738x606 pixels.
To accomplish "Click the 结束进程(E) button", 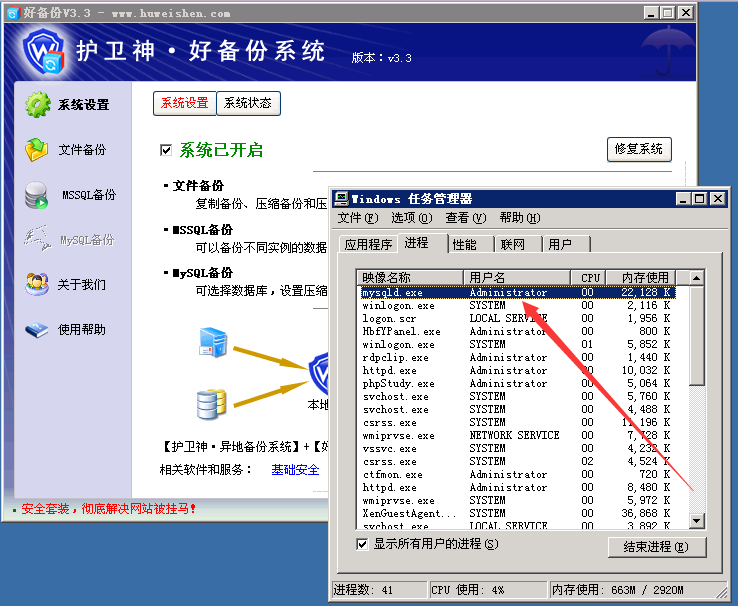I will click(657, 547).
